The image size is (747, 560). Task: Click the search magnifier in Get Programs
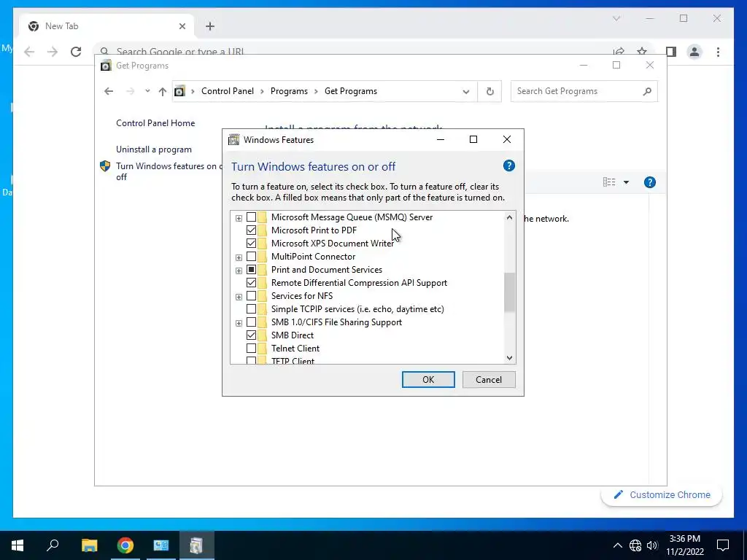coord(647,91)
